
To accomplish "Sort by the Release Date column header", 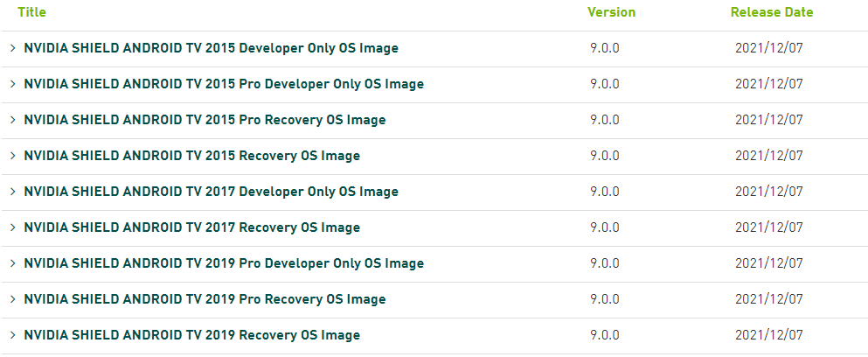I will pos(772,11).
